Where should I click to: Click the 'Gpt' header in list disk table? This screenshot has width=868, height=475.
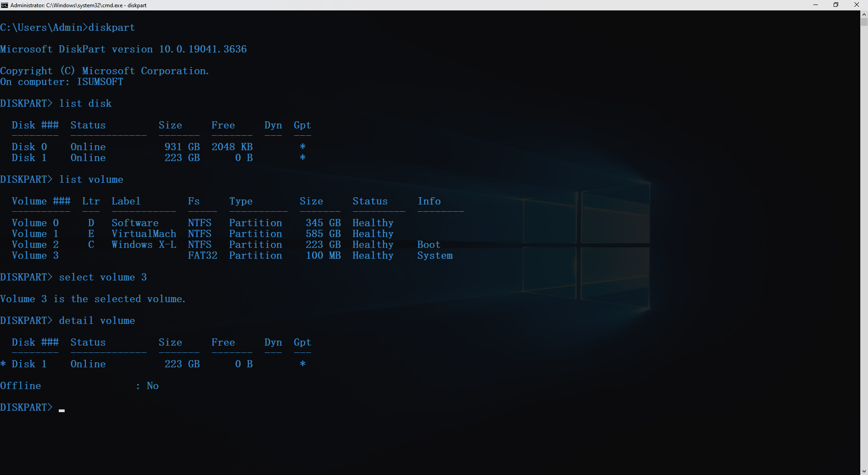302,125
